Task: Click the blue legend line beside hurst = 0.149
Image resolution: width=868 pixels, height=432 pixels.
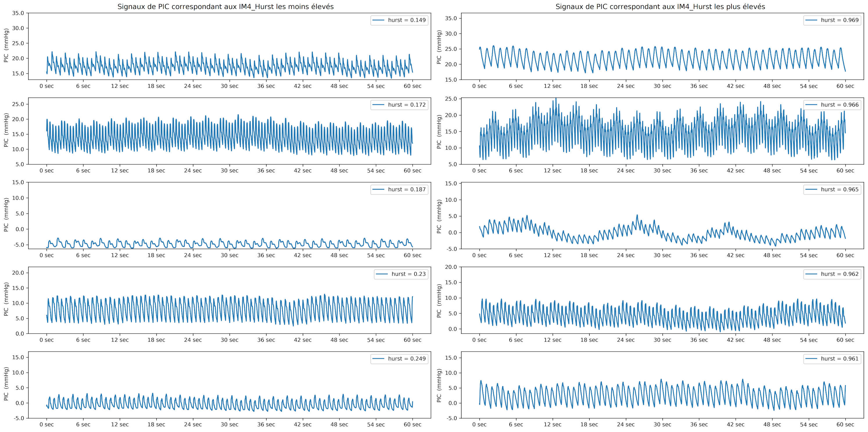Action: [379, 20]
